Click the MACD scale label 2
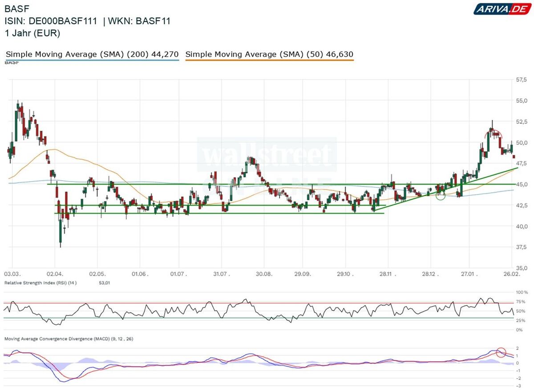Viewport: 534px width, 392px height. 517,348
